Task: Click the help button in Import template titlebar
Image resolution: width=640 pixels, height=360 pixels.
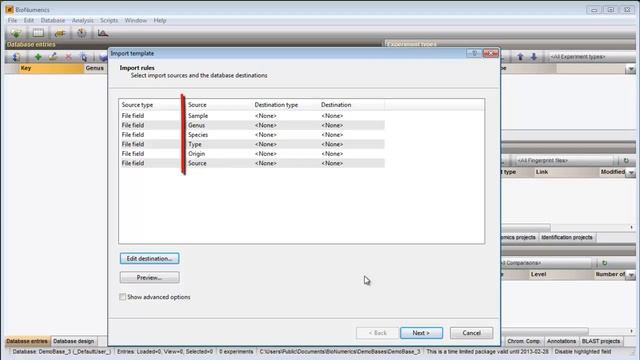Action: [474, 53]
